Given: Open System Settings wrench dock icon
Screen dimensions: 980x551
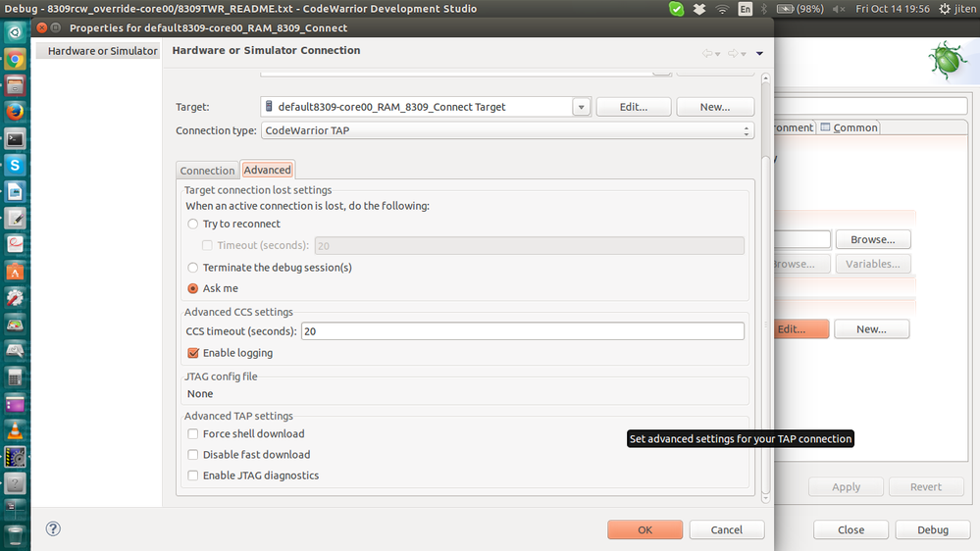Looking at the screenshot, I should [15, 297].
